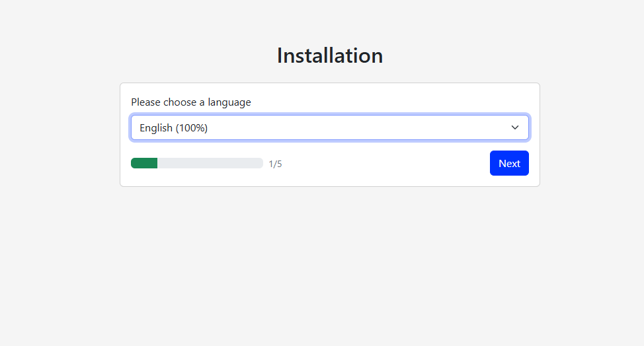The width and height of the screenshot is (644, 346).
Task: Click the left edge of the green progress fill
Action: (x=133, y=163)
